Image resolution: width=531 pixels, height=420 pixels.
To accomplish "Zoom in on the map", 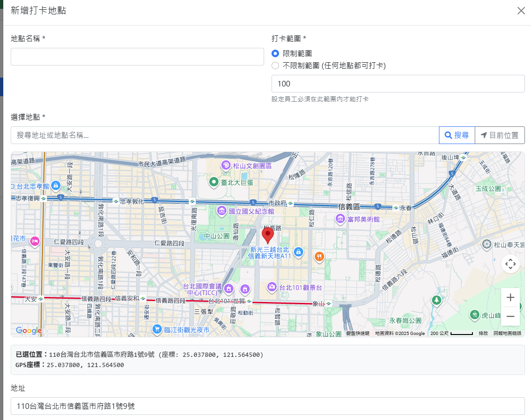I will tap(510, 297).
